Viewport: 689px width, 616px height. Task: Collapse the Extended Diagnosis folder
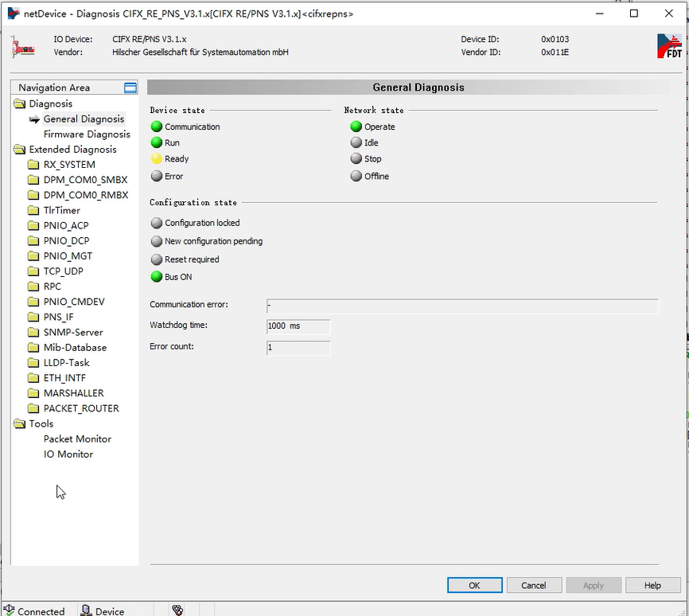[x=19, y=150]
